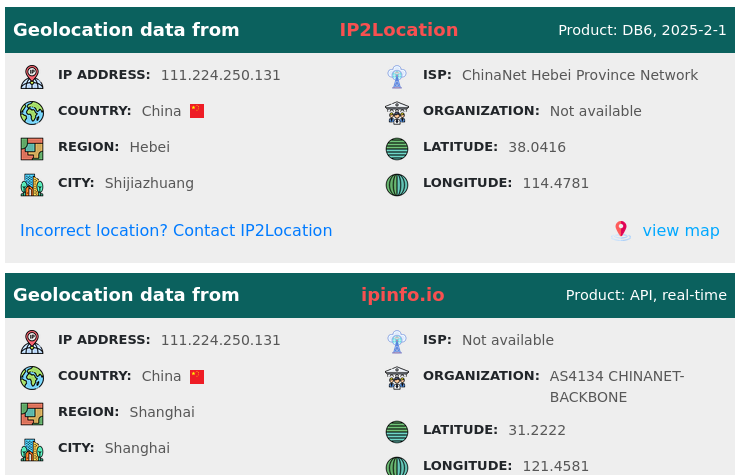Click the ISP value ChinaNet Hebei Province Network
The width and height of the screenshot is (740, 475).
(x=579, y=75)
